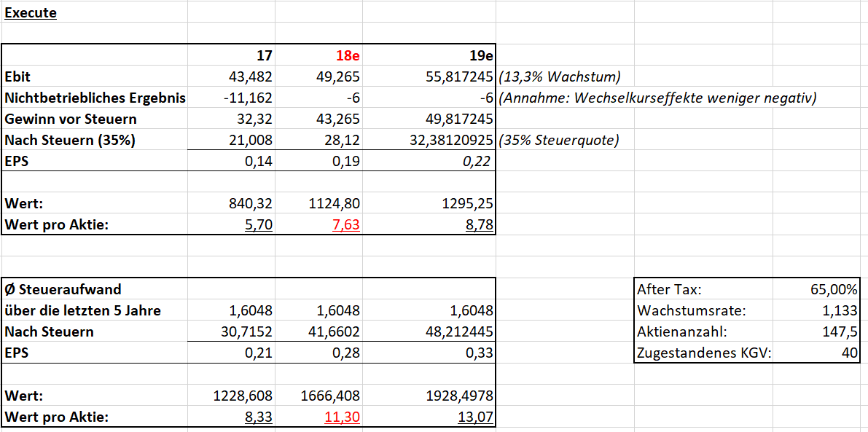
Task: Select the EPS value 0,21
Action: point(259,353)
